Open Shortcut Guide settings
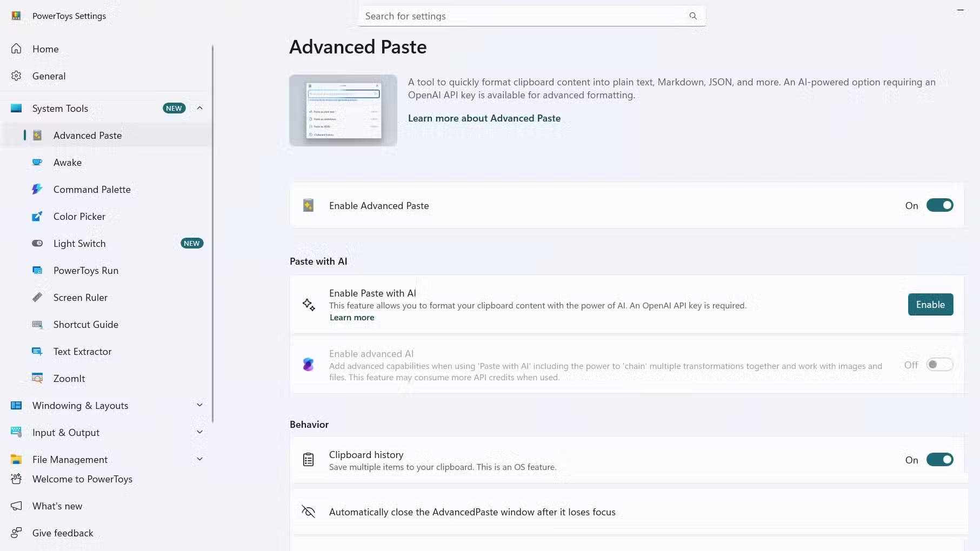Viewport: 980px width, 551px height. (x=106, y=324)
